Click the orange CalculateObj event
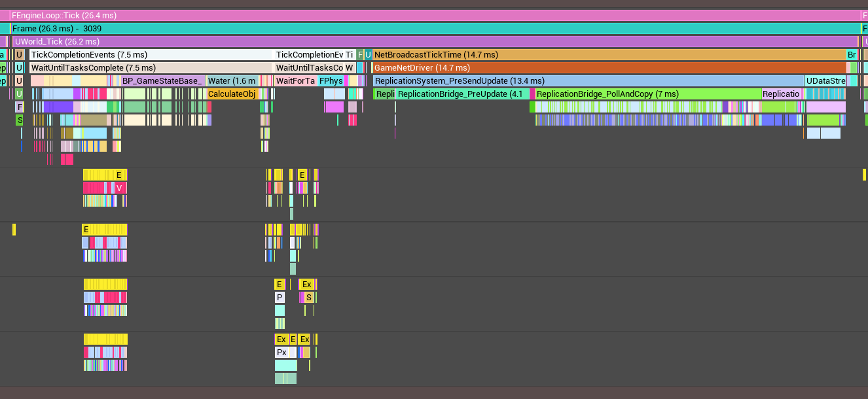 pos(232,94)
